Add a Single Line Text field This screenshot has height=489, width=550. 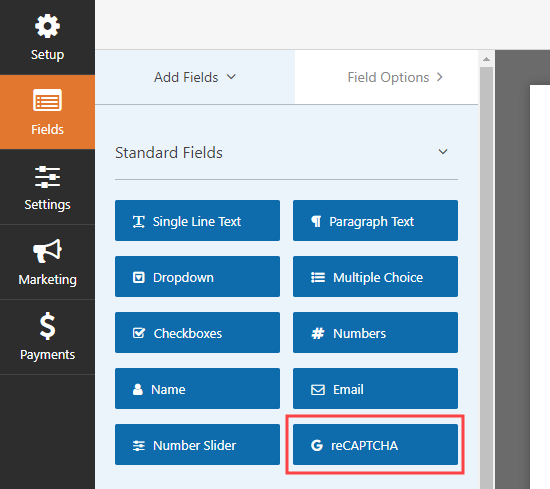click(x=197, y=221)
